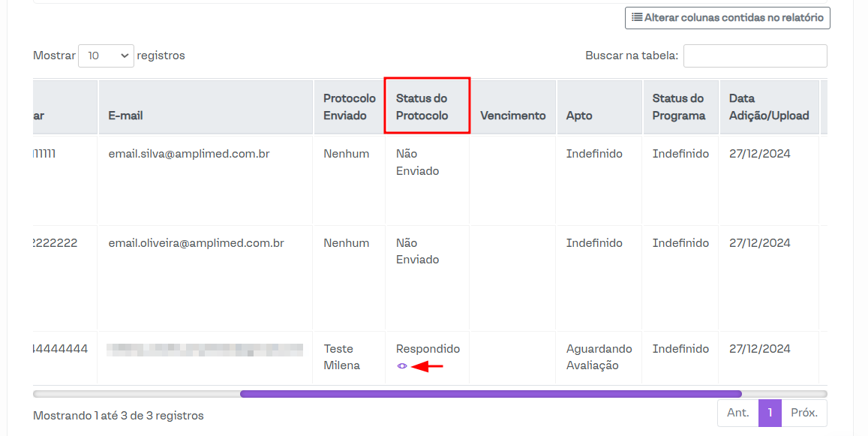Screen dimensions: 868x436
Task: Click email.oliveira@amplimed.com.br cell
Action: pos(196,243)
